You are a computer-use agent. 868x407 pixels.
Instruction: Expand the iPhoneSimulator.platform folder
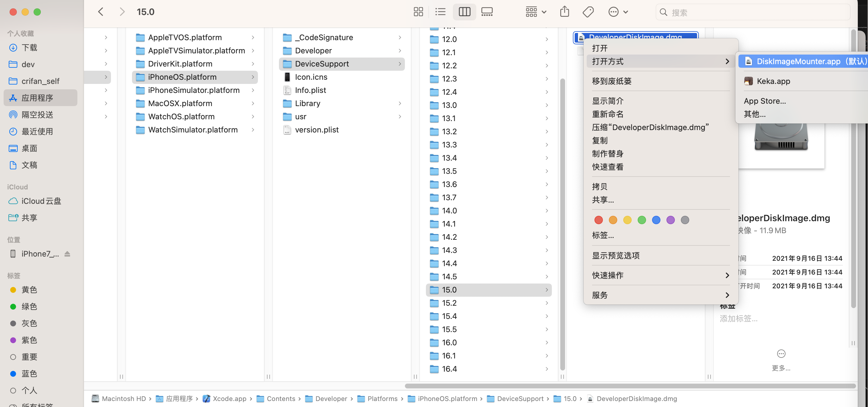click(253, 90)
